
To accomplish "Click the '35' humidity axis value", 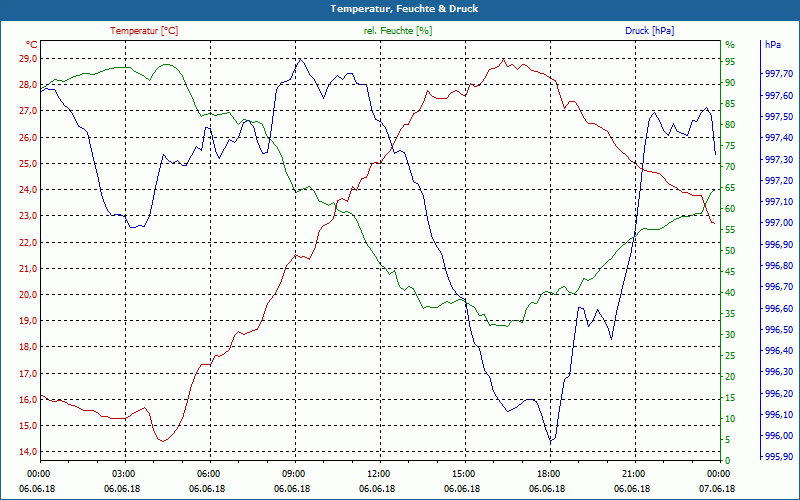I will [x=730, y=314].
